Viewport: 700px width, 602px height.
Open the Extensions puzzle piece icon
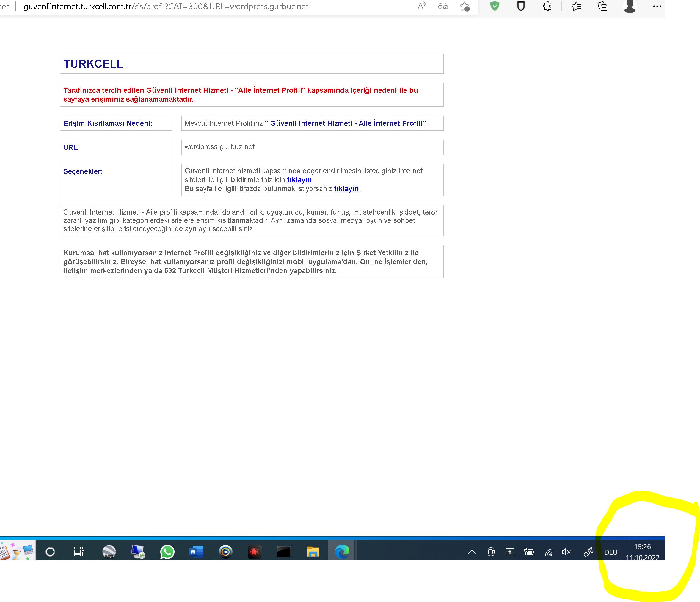tap(547, 6)
